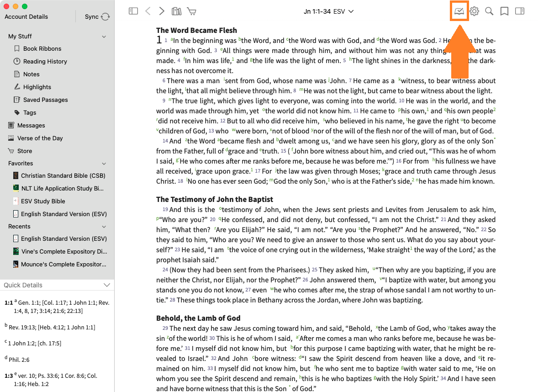Collapse the My Stuff section

coord(104,37)
